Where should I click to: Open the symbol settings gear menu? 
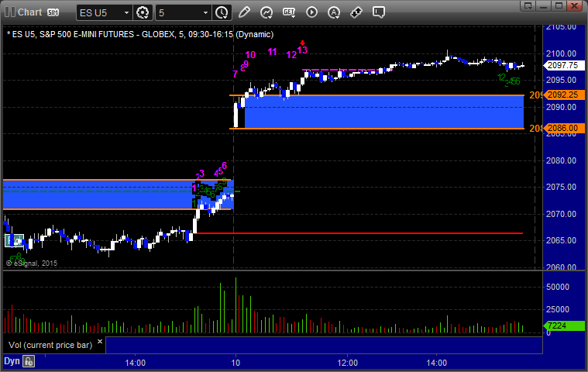tap(143, 12)
